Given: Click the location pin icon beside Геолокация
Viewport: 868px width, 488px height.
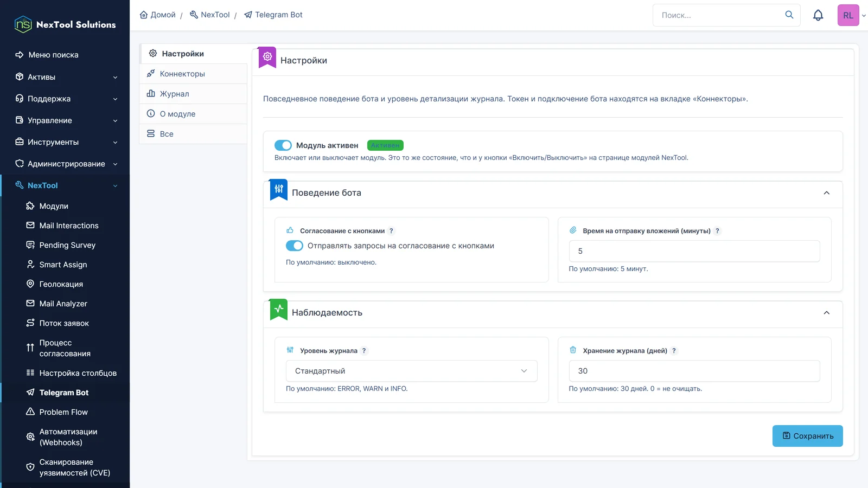Looking at the screenshot, I should click(x=30, y=284).
